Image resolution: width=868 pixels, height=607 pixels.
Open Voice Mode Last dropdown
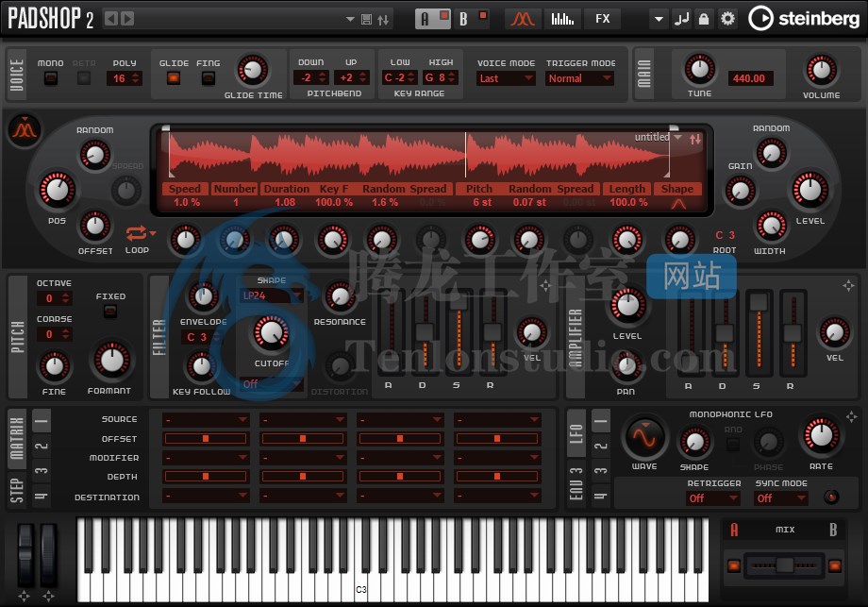click(506, 78)
